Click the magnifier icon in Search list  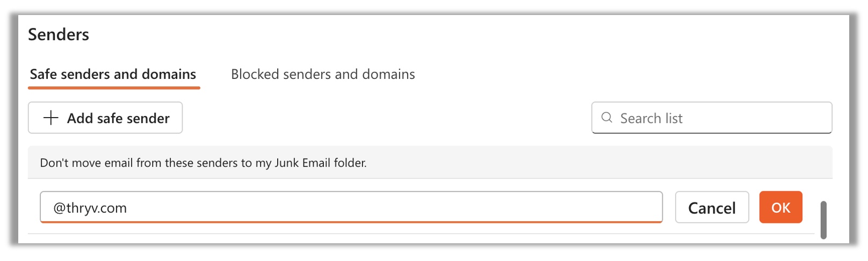click(x=606, y=118)
